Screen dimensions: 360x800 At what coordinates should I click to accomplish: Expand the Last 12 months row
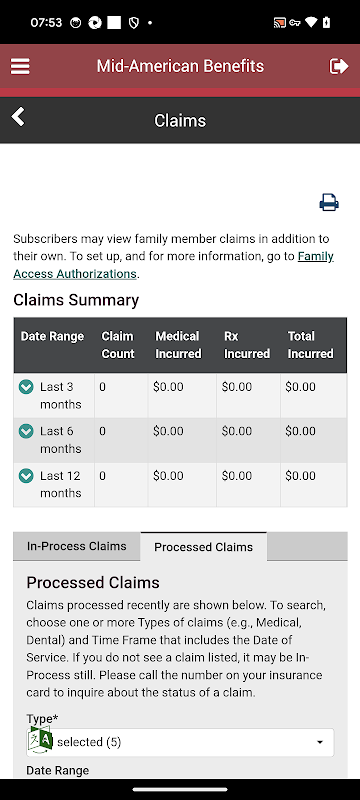pos(25,476)
